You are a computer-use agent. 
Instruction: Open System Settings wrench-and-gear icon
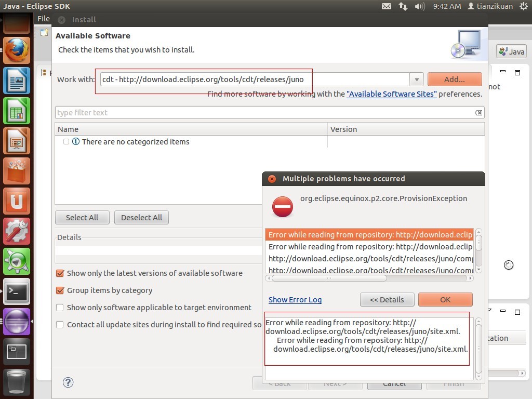[16, 231]
